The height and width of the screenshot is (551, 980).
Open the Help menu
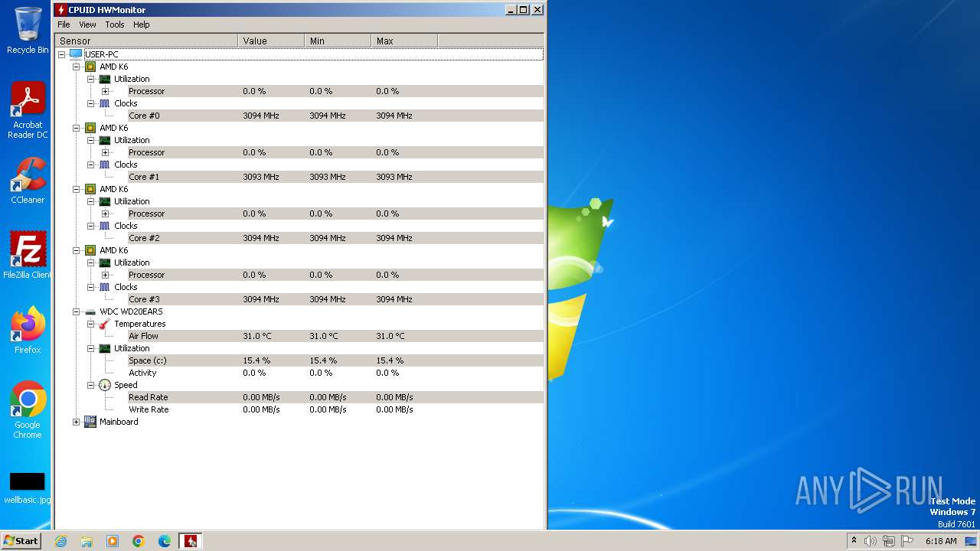tap(142, 24)
